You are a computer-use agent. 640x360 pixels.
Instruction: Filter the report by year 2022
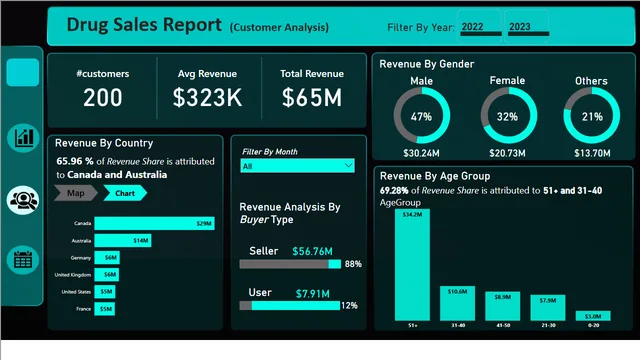coord(480,27)
